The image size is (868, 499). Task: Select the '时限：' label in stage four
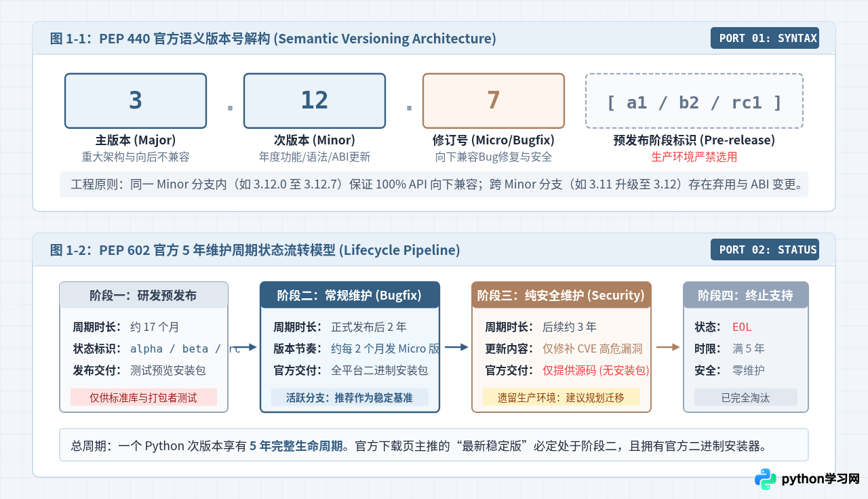(708, 348)
